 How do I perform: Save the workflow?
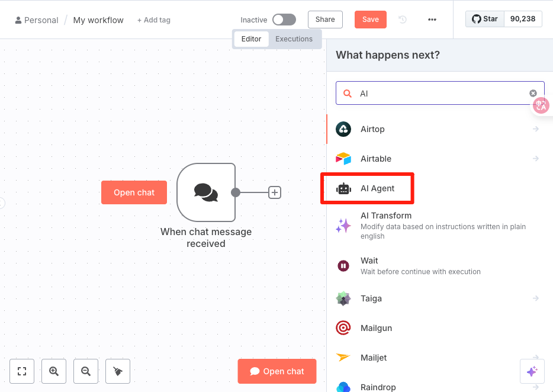[370, 20]
